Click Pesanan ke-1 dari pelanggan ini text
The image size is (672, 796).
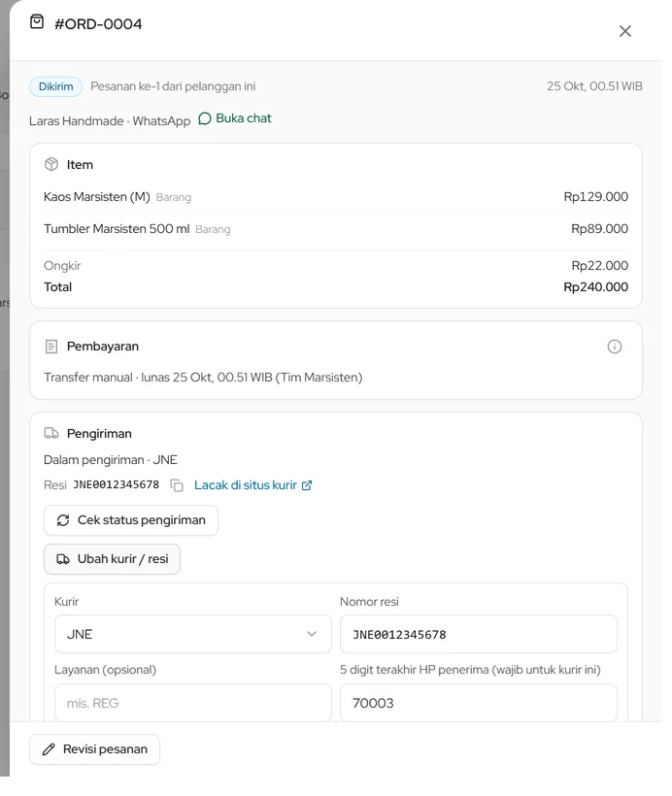[173, 86]
